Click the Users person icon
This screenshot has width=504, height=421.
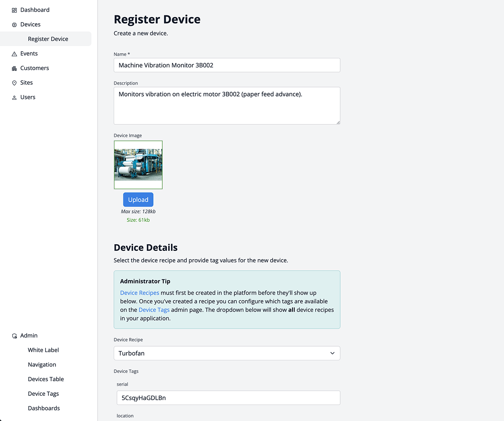14,98
